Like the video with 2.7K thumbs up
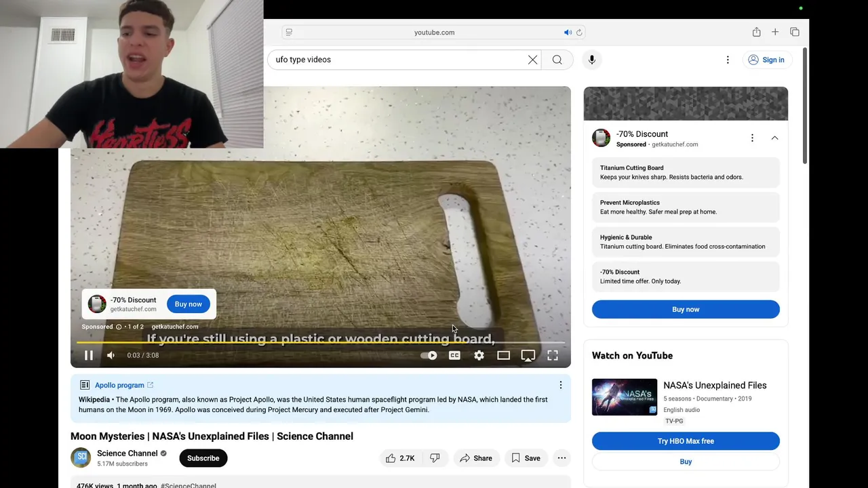Image resolution: width=868 pixels, height=488 pixels. point(400,458)
